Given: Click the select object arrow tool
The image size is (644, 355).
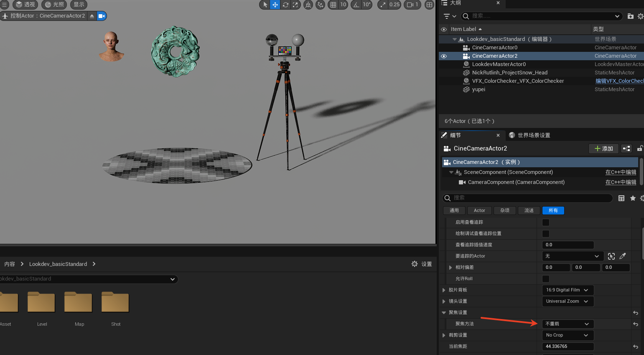Looking at the screenshot, I should (x=265, y=5).
